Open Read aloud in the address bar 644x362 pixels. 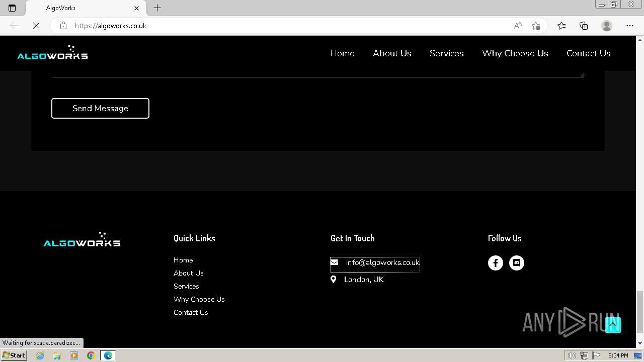[x=518, y=26]
